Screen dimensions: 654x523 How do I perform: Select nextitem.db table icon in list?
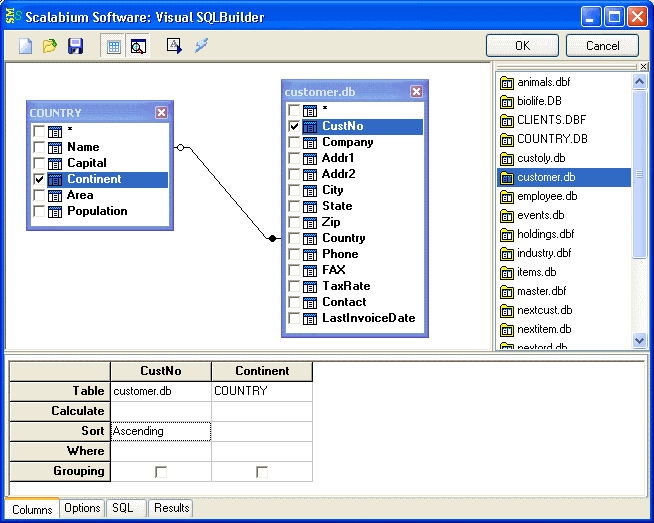(x=507, y=329)
